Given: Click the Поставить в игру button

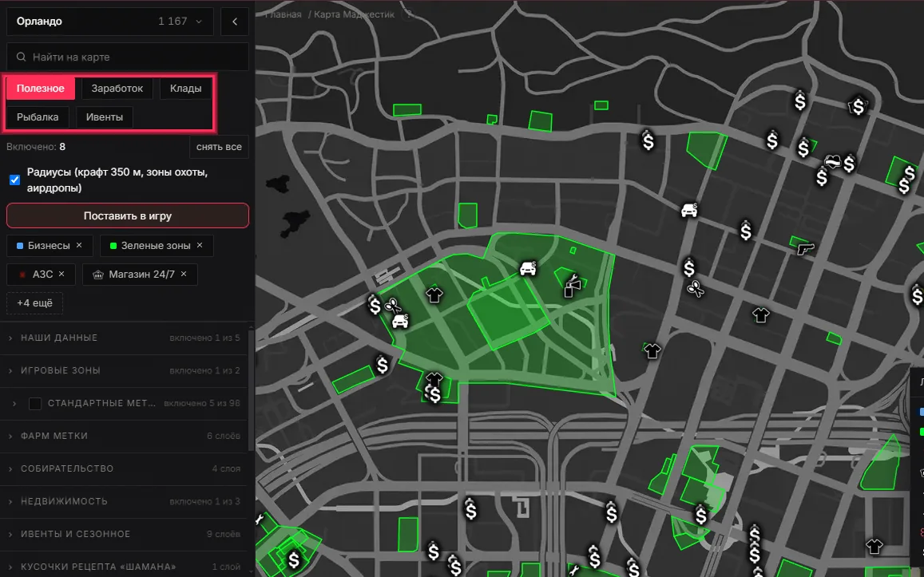Looking at the screenshot, I should (127, 215).
